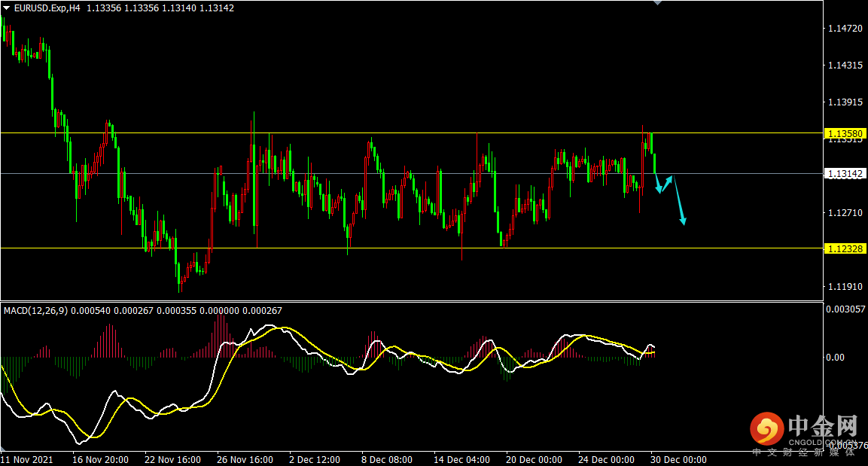Select the EURUSD.Exp,H4 chart title text
Screen dimensions: 868x466
coord(47,8)
